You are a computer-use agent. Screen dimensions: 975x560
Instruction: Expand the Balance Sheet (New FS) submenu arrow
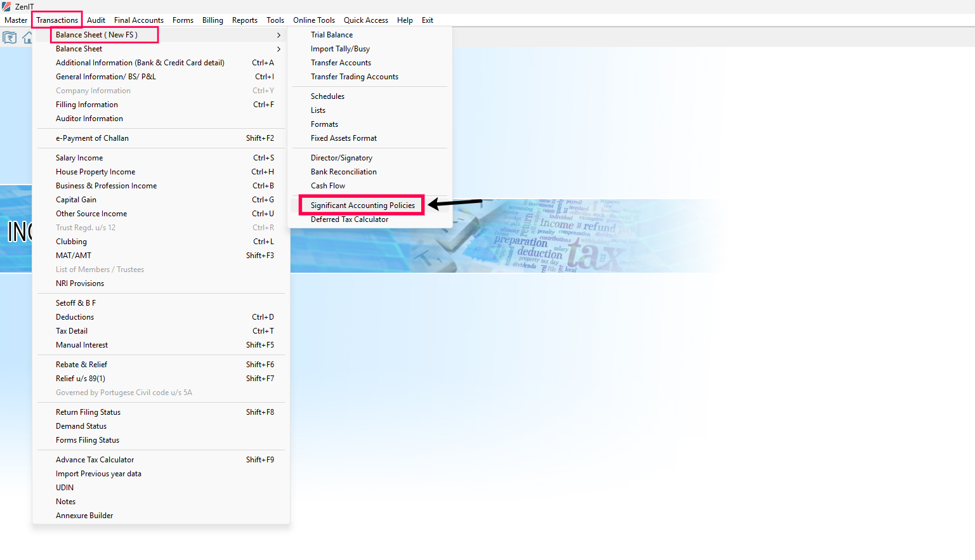point(278,35)
